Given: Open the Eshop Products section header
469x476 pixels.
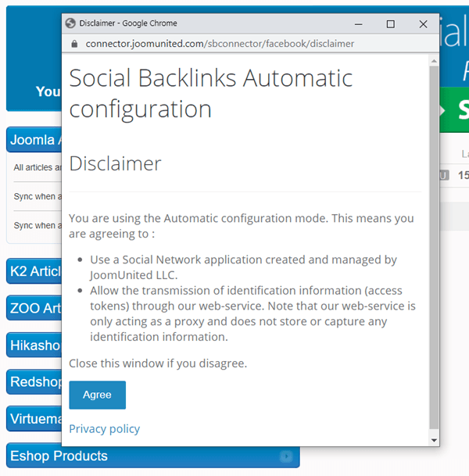Looking at the screenshot, I should [59, 456].
